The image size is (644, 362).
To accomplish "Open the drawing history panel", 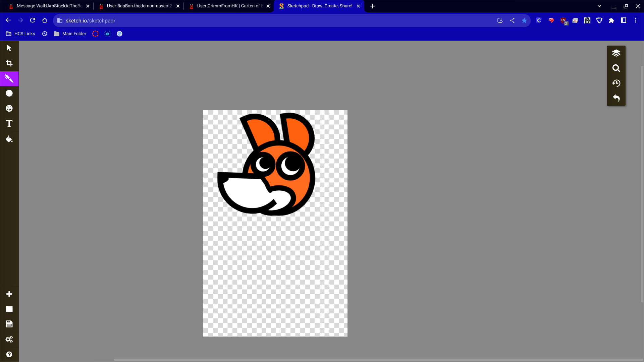I will point(616,83).
